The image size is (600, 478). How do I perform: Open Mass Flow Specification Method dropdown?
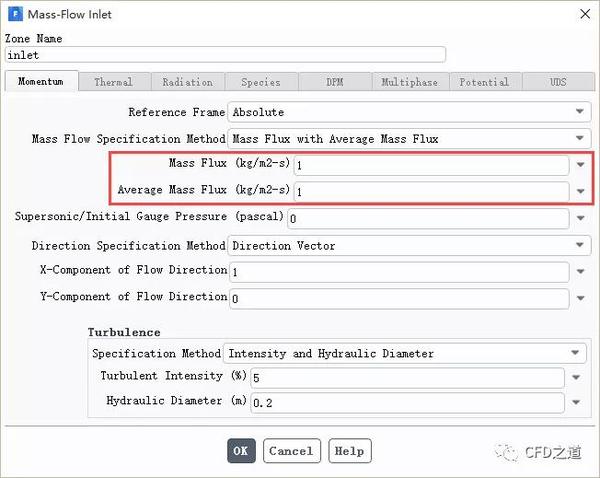click(579, 138)
